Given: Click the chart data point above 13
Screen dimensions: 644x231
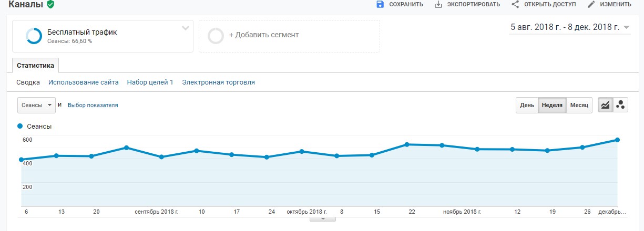Looking at the screenshot, I should [x=56, y=155].
